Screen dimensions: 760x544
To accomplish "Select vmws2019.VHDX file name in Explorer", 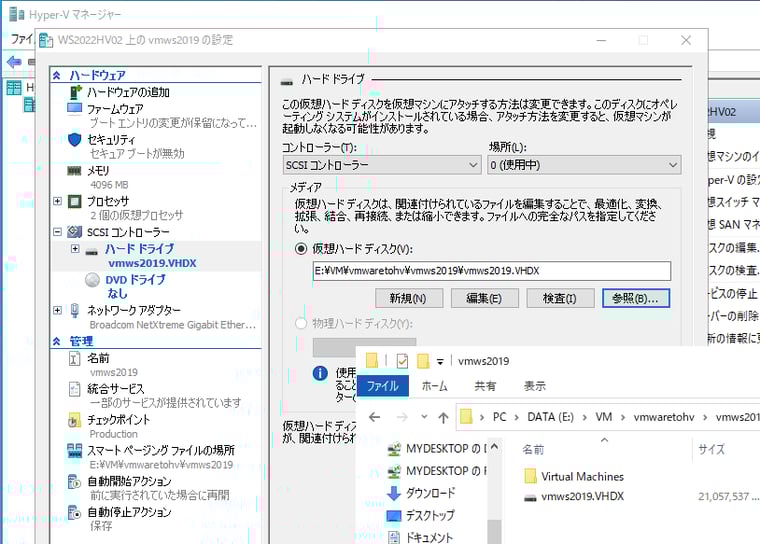I will click(x=583, y=496).
